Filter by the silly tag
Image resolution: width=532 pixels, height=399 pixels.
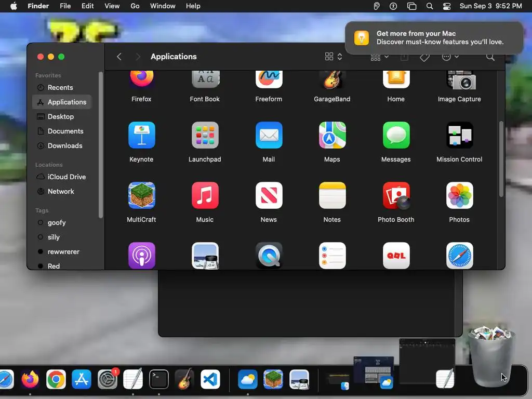coord(62,237)
